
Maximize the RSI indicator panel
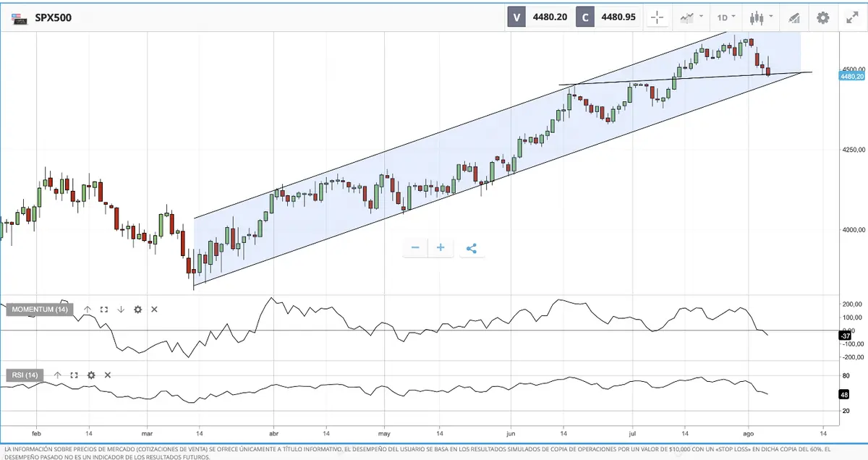click(74, 375)
